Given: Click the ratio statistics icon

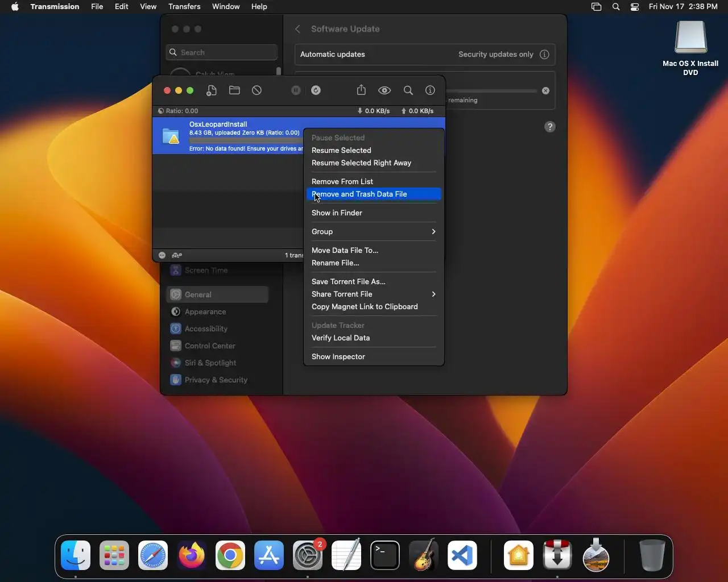Looking at the screenshot, I should pos(161,111).
